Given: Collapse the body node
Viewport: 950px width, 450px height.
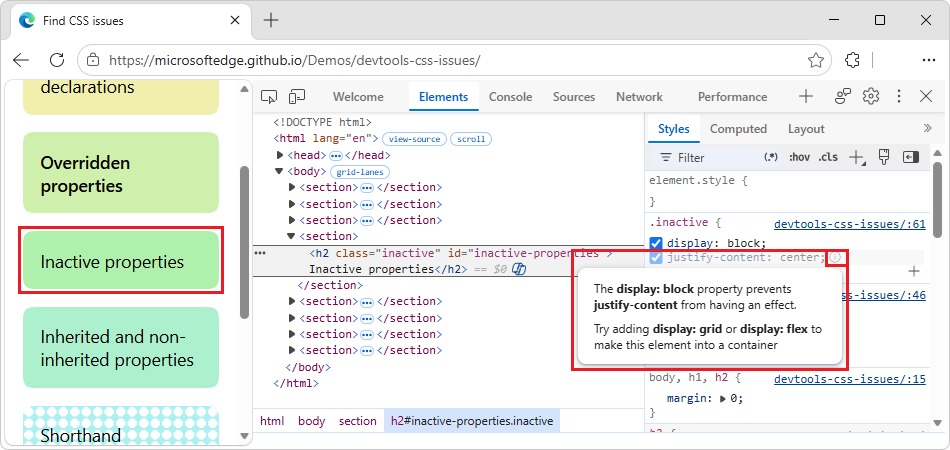Looking at the screenshot, I should click(280, 171).
